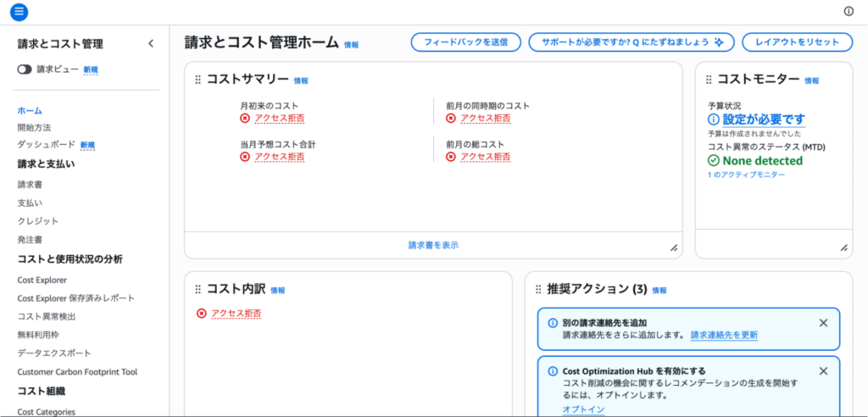The height and width of the screenshot is (417, 868).
Task: Dismiss the 別の請求連絡先を追加 recommendation
Action: point(823,323)
